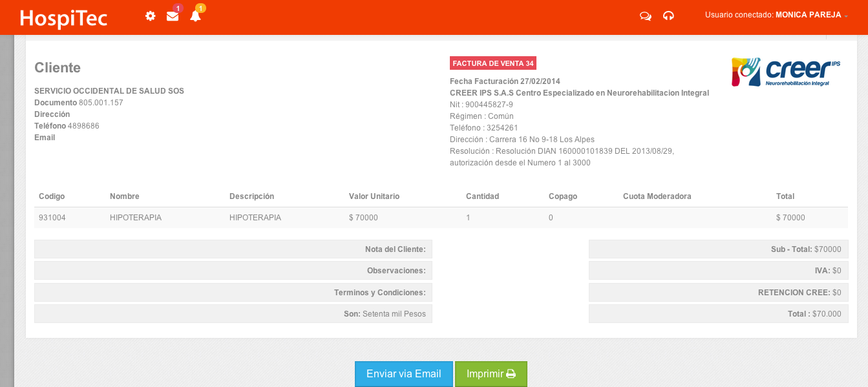Click the Imprimir print button
Image resolution: width=868 pixels, height=387 pixels.
[491, 374]
